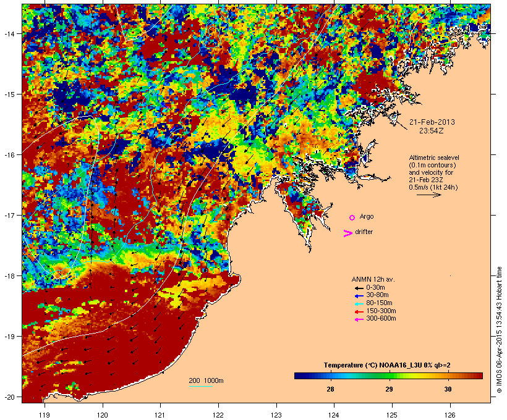The height and width of the screenshot is (420, 507).
Task: Click the '-18' latitude axis label
Action: [9, 276]
